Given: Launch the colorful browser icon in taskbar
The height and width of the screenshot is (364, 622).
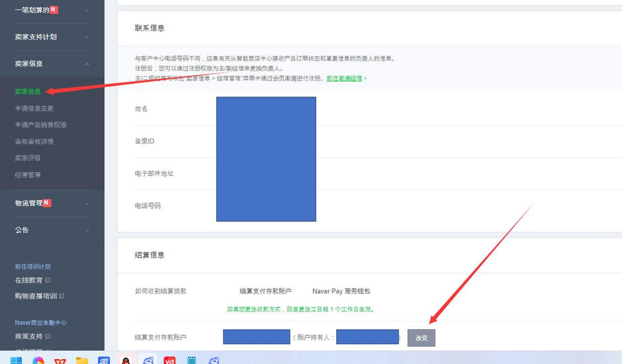Looking at the screenshot, I should tap(38, 361).
